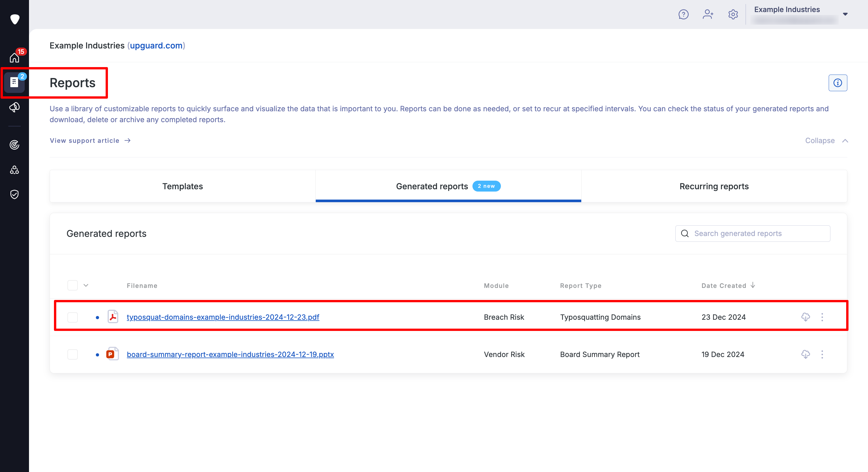Sort by the Module column header
The image size is (868, 472).
tap(496, 286)
